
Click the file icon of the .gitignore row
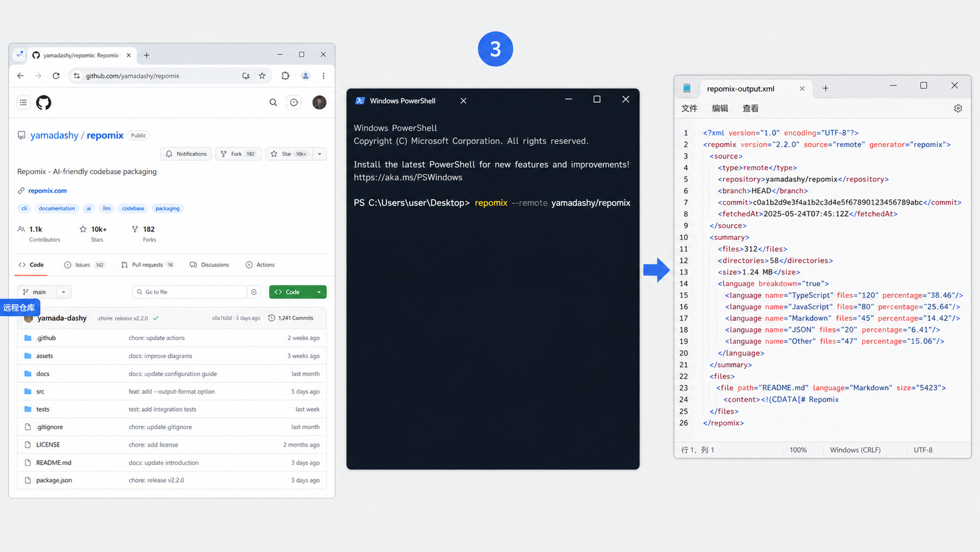[x=28, y=427]
